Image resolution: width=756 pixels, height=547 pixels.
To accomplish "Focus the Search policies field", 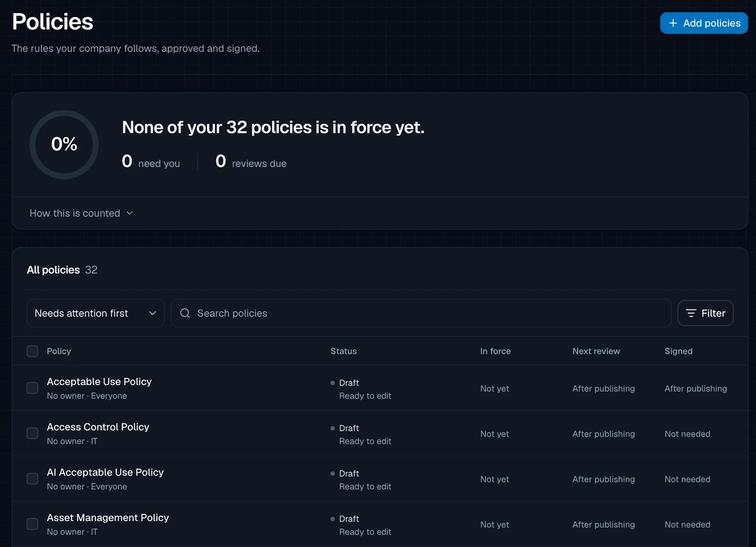I will (421, 313).
